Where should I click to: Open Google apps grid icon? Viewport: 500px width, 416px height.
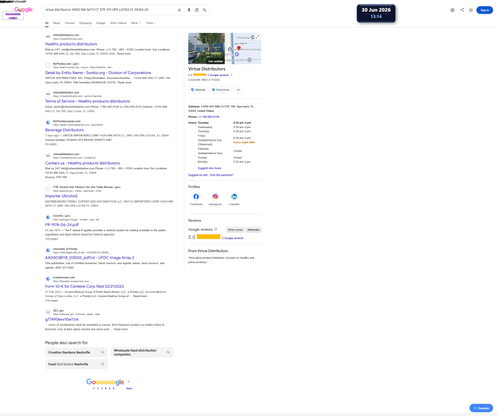(x=471, y=10)
